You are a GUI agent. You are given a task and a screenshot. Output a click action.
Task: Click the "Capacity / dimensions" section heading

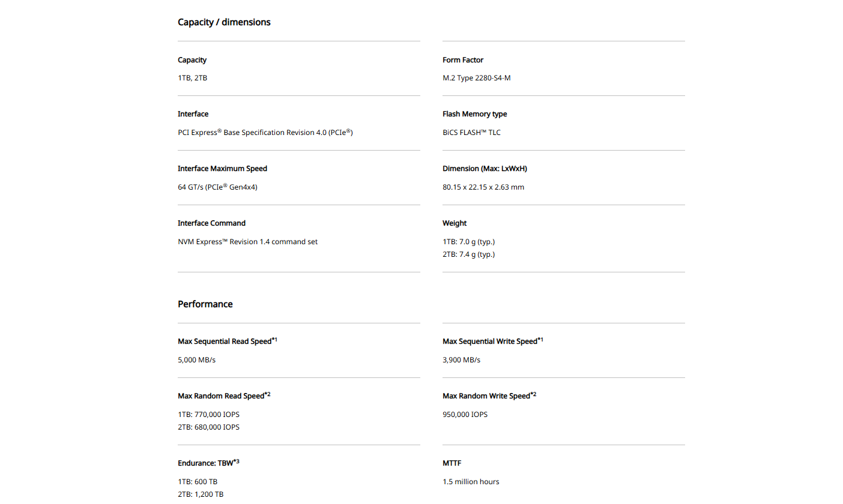(224, 22)
